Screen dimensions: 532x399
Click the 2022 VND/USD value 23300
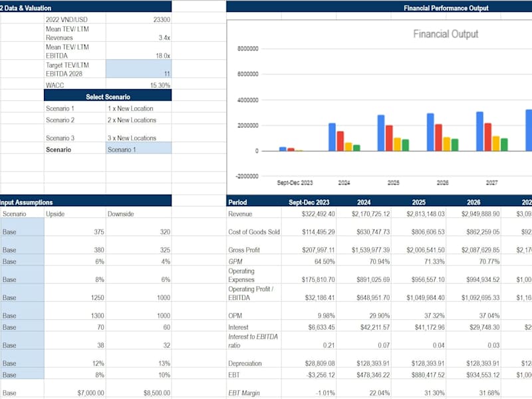[x=162, y=19]
